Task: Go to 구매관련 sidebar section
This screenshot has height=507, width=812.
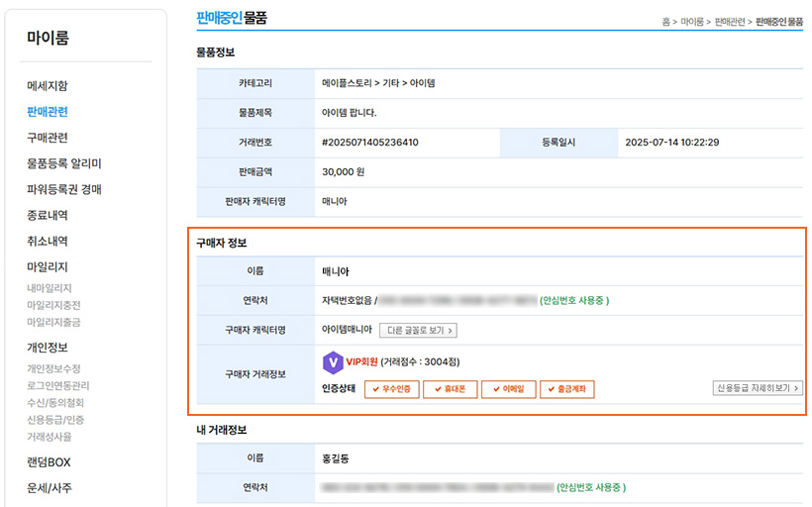Action: (48, 138)
